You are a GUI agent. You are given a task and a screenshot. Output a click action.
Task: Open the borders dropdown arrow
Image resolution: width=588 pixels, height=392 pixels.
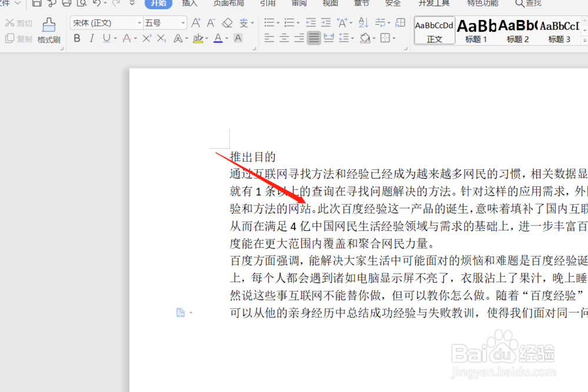(x=394, y=39)
